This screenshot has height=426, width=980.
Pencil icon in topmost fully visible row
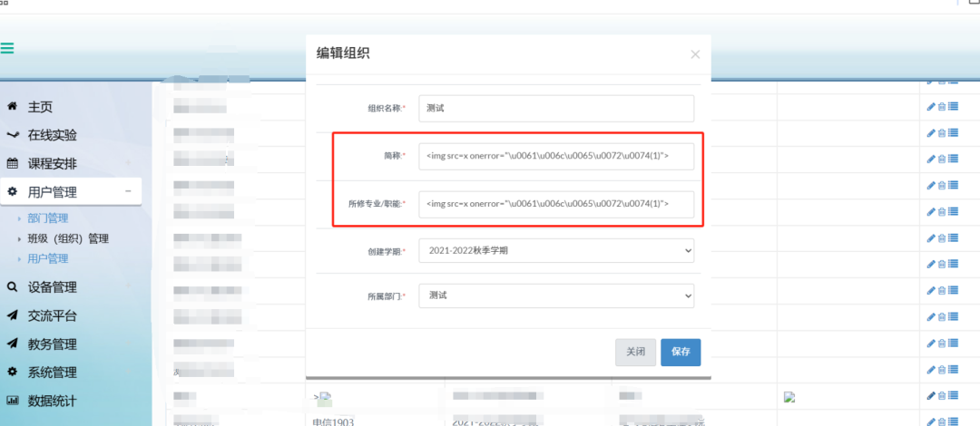click(x=931, y=107)
